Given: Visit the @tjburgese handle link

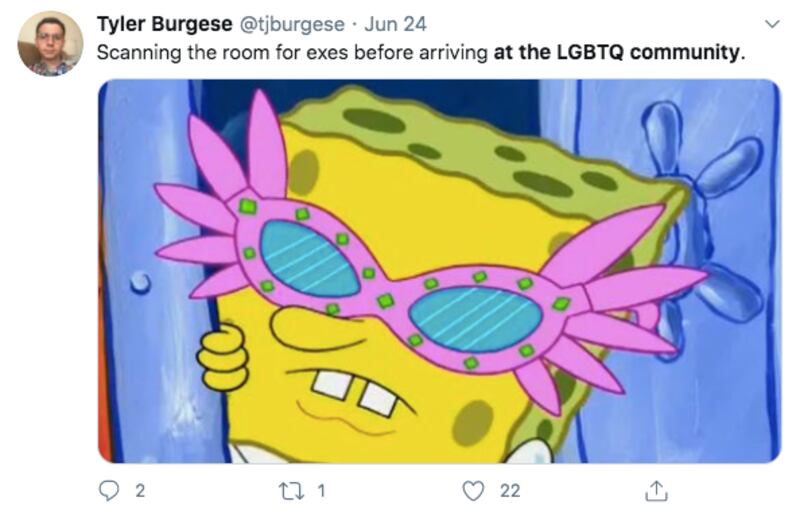Looking at the screenshot, I should 292,25.
